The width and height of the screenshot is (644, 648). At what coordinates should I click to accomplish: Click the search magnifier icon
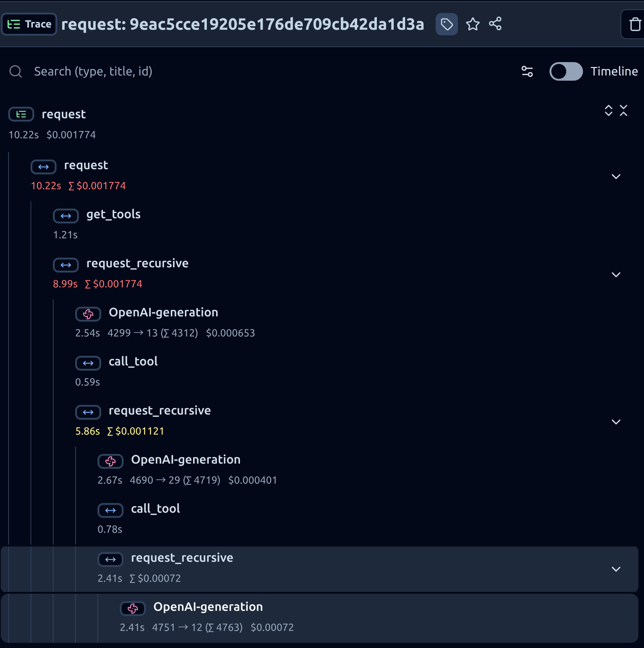16,71
